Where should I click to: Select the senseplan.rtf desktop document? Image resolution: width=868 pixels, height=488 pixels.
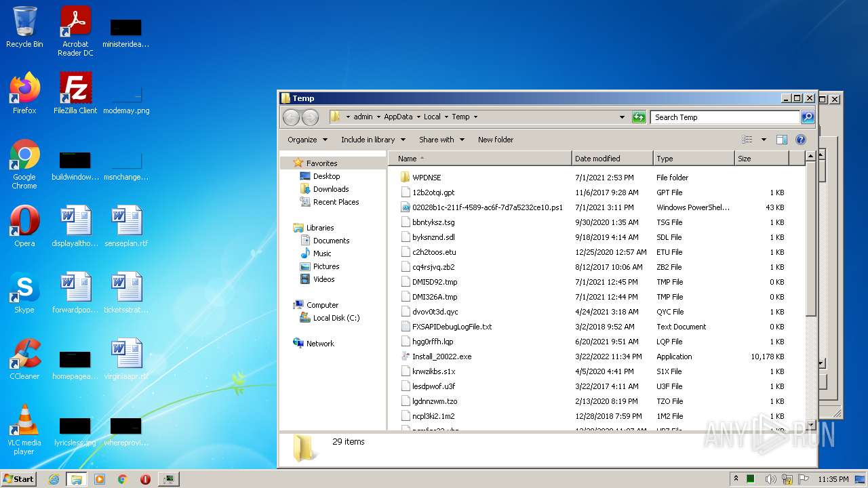(x=126, y=226)
